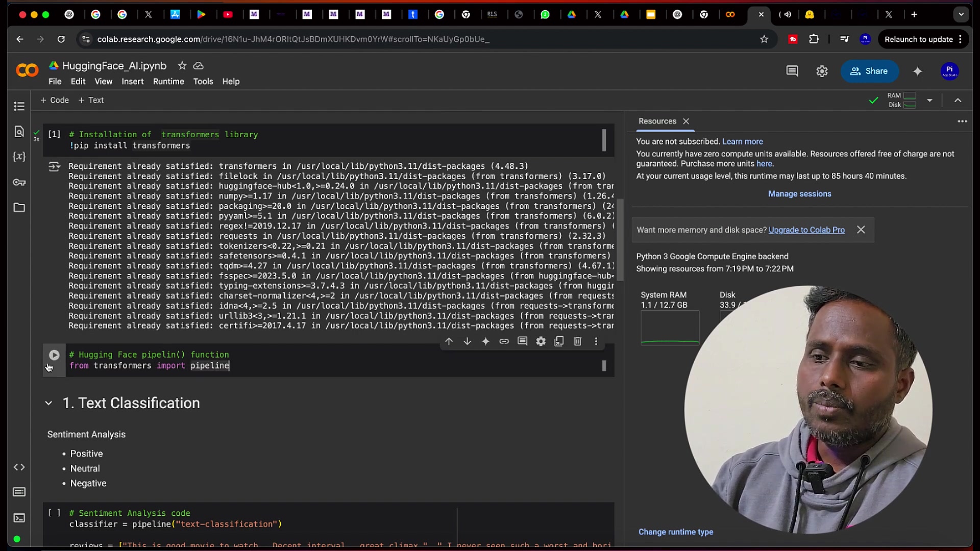The width and height of the screenshot is (980, 551).
Task: Open the files folder icon panel
Action: pyautogui.click(x=19, y=208)
